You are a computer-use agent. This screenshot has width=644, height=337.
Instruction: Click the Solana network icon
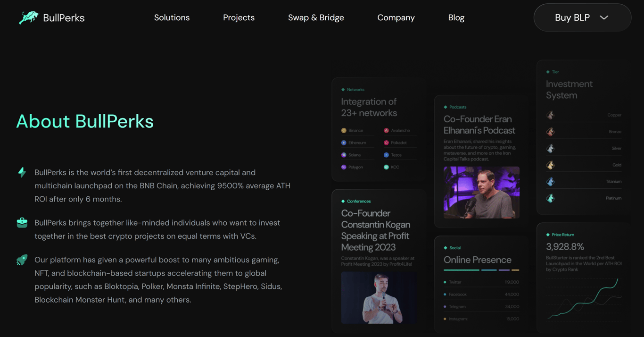(x=344, y=155)
